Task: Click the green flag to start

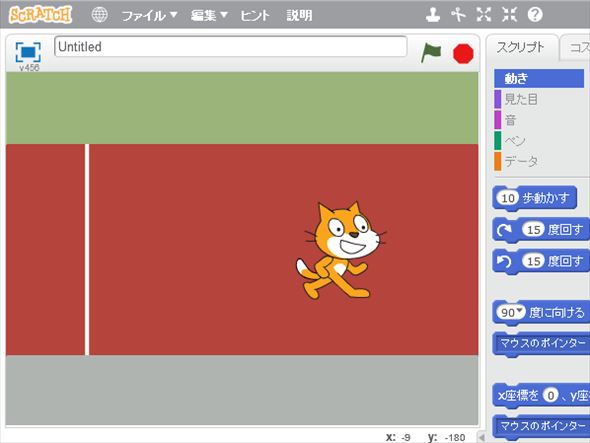Action: pyautogui.click(x=431, y=53)
